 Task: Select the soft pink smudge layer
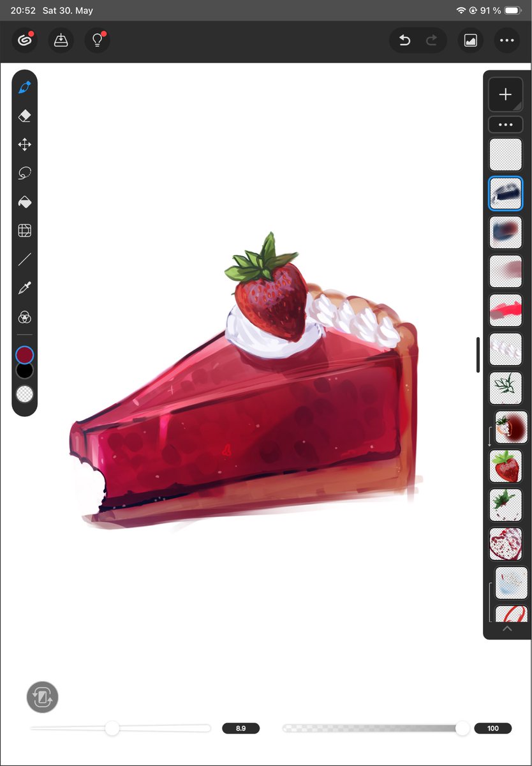point(505,271)
